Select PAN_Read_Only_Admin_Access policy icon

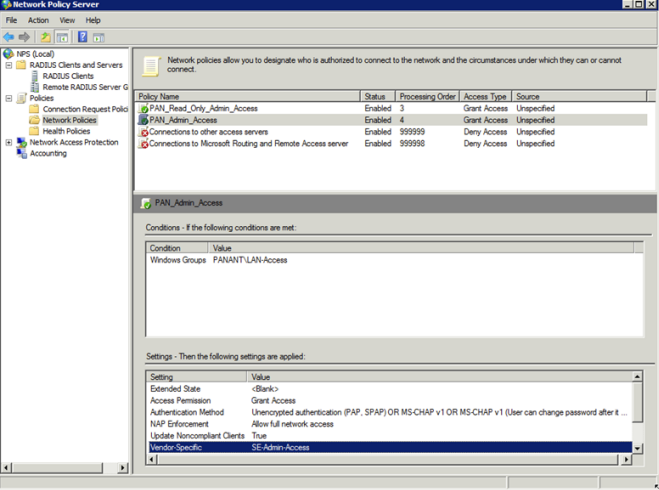pyautogui.click(x=144, y=108)
